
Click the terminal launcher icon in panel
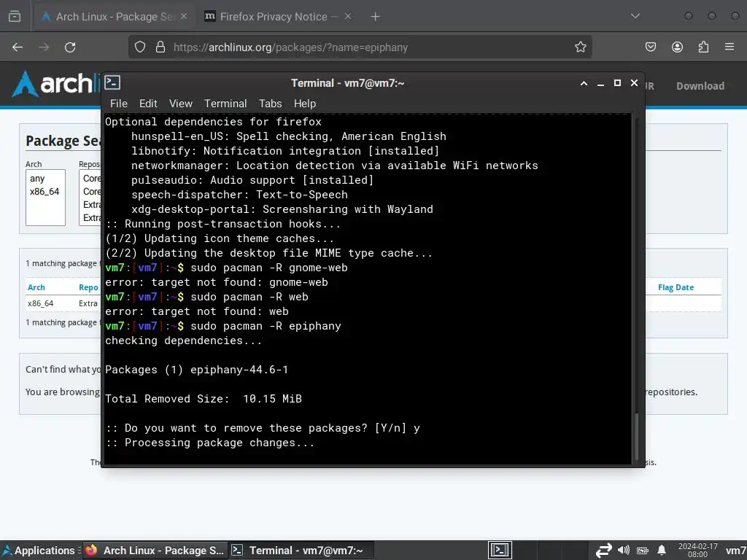pos(500,551)
